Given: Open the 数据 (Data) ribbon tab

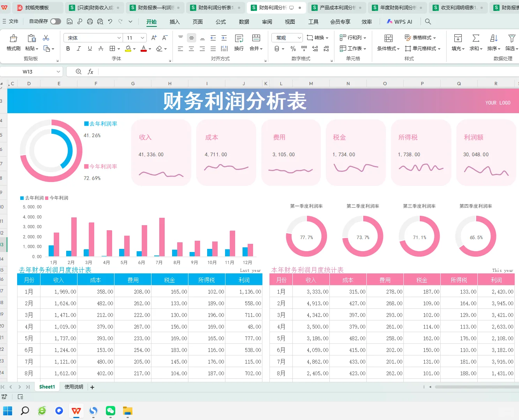Looking at the screenshot, I should 244,22.
